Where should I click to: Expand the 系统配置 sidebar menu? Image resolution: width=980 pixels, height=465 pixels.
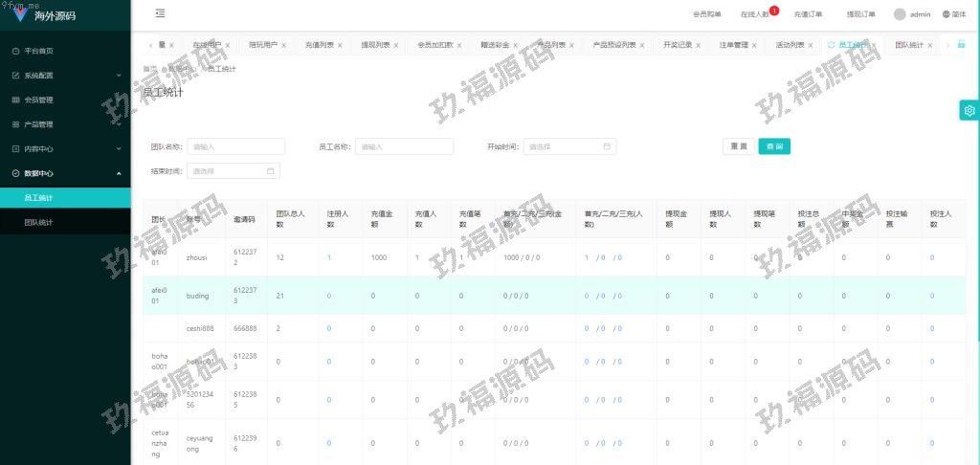tap(65, 75)
